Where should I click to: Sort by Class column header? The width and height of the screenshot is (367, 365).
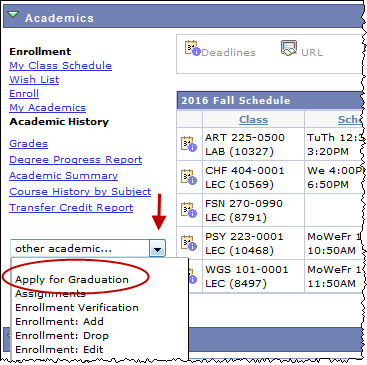pos(253,119)
